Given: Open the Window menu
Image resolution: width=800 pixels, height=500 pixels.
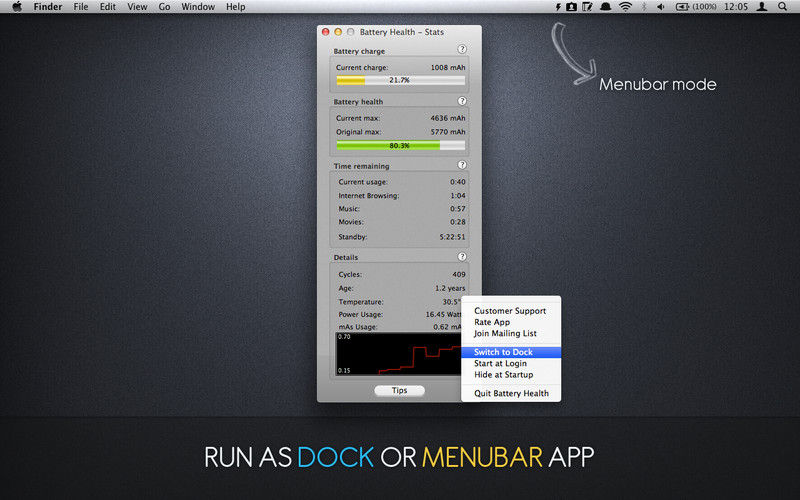Looking at the screenshot, I should pyautogui.click(x=198, y=7).
